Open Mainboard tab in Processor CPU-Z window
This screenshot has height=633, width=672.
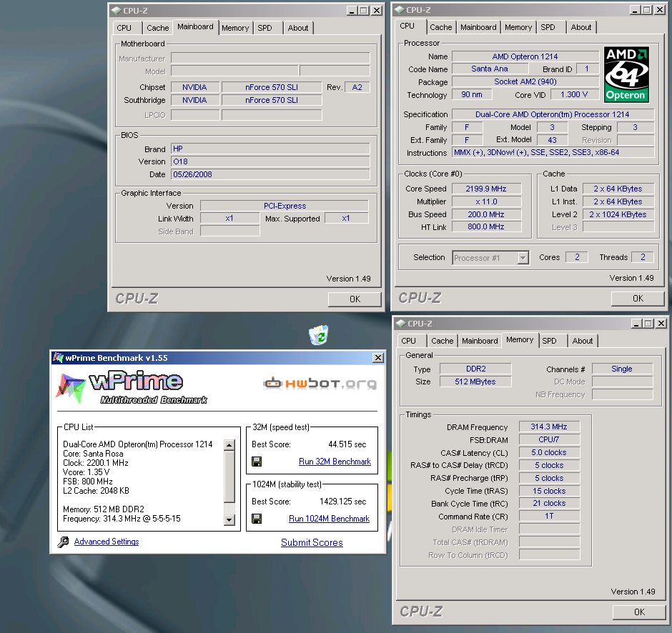(478, 27)
